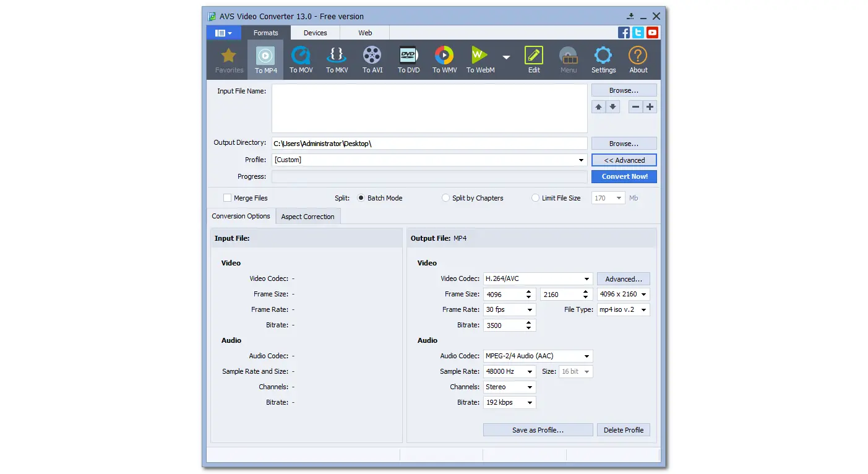Open the Edit tool icon
Image resolution: width=868 pixels, height=474 pixels.
tap(534, 60)
